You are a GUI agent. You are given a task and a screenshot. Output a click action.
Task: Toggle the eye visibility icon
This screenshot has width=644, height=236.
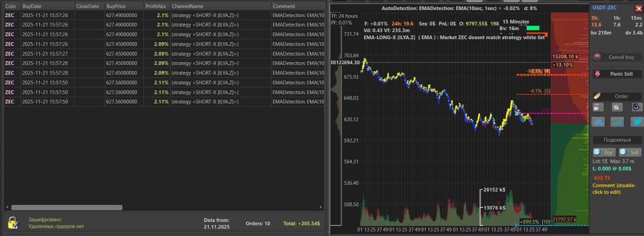(637, 107)
